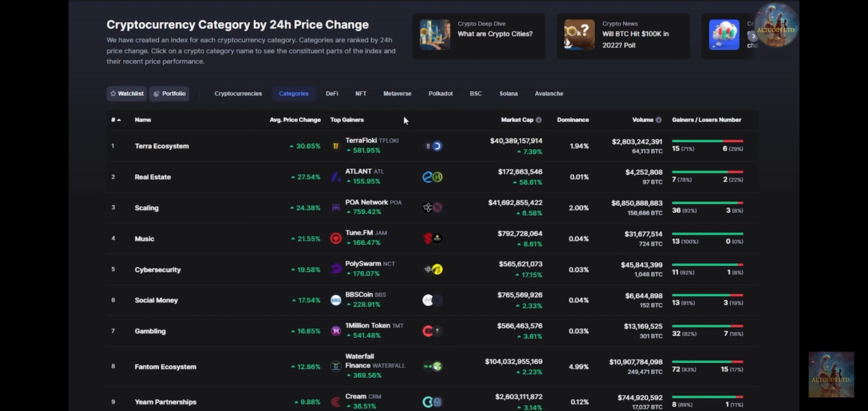
Task: Switch to the Polkadot tab
Action: (441, 94)
